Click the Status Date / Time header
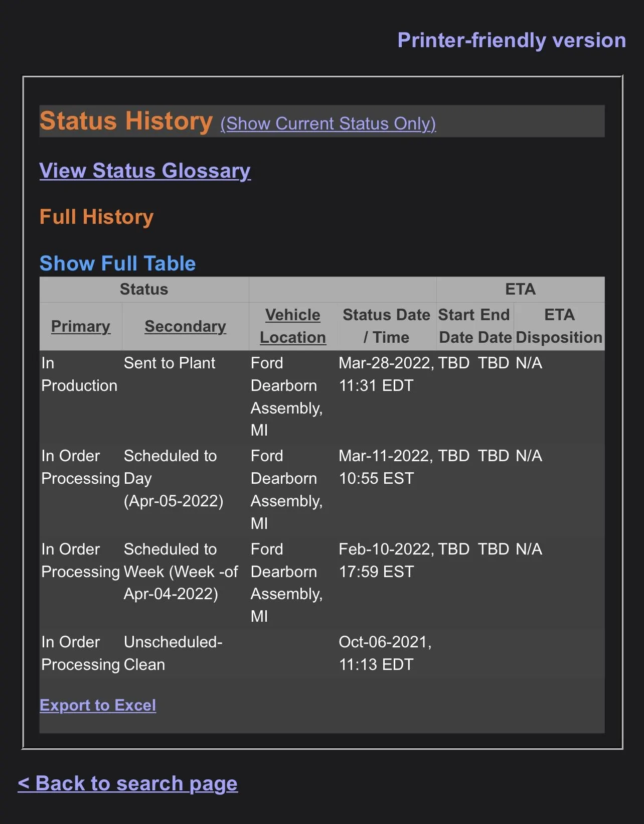The image size is (644, 824). click(x=386, y=326)
